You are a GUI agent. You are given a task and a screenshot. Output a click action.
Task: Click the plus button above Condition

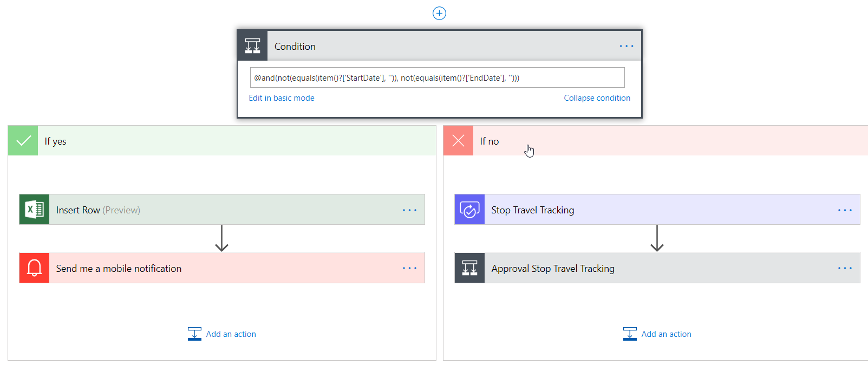pyautogui.click(x=439, y=13)
